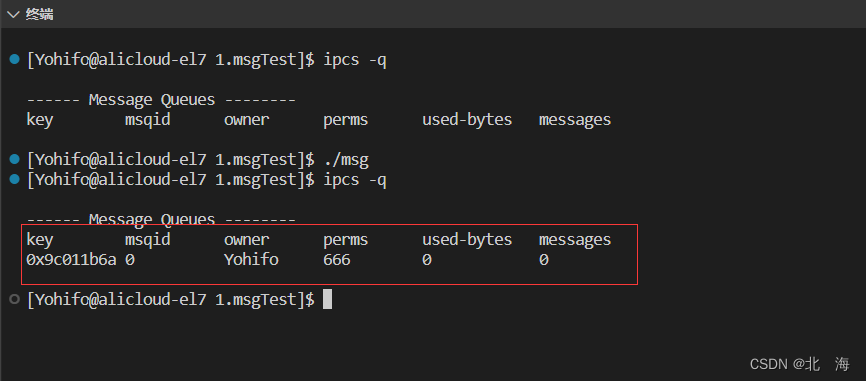Click msqid header in the first table
Screen dimensions: 866x381
click(x=148, y=120)
